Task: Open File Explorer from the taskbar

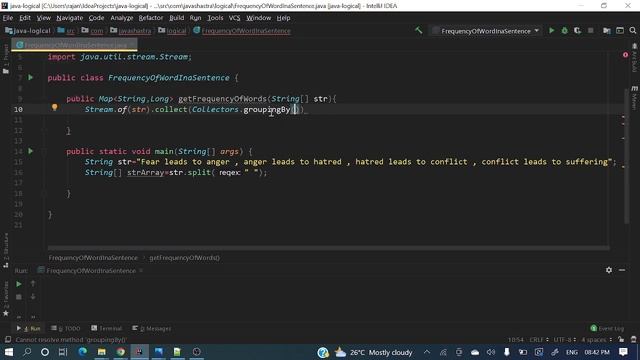Action: point(102,352)
